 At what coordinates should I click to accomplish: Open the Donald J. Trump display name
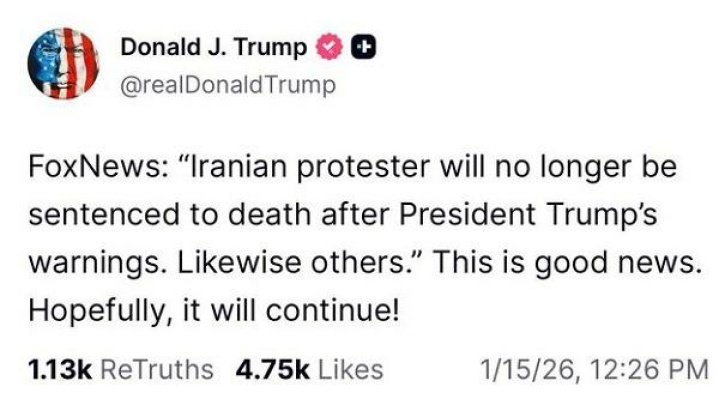click(213, 47)
